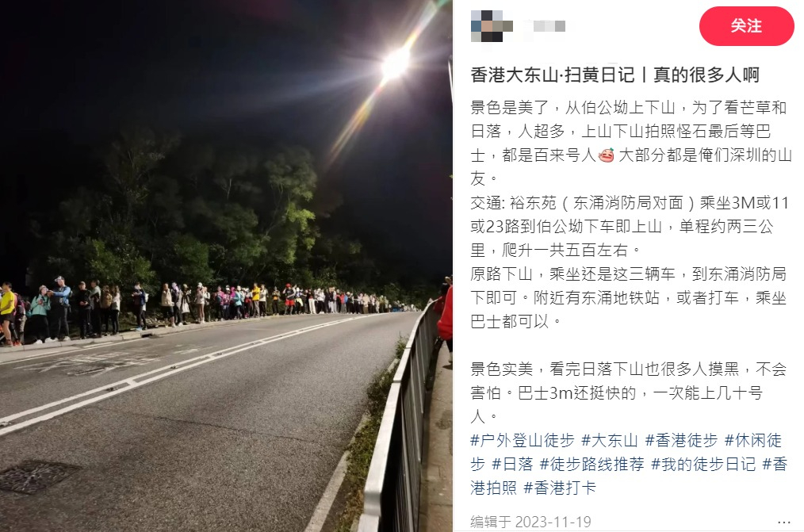Open hashtag #徒步路线推荐

point(592,464)
